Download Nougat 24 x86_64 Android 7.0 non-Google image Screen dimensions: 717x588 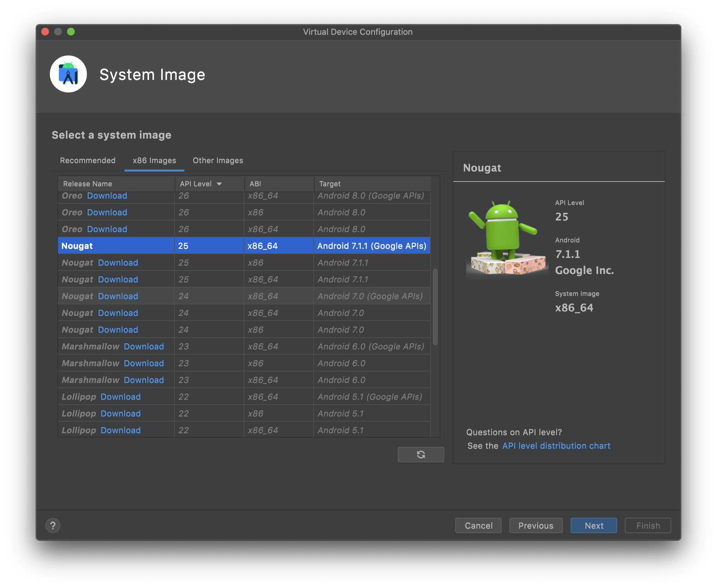[118, 313]
